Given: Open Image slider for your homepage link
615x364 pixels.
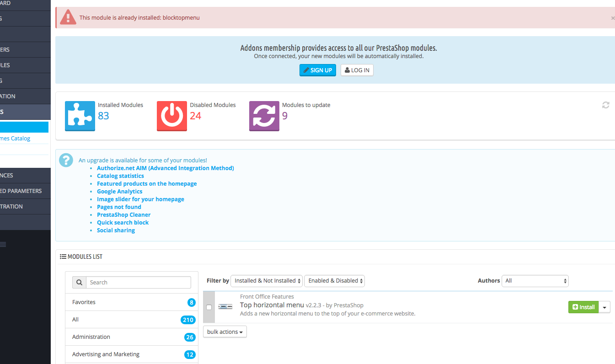Looking at the screenshot, I should [x=140, y=199].
